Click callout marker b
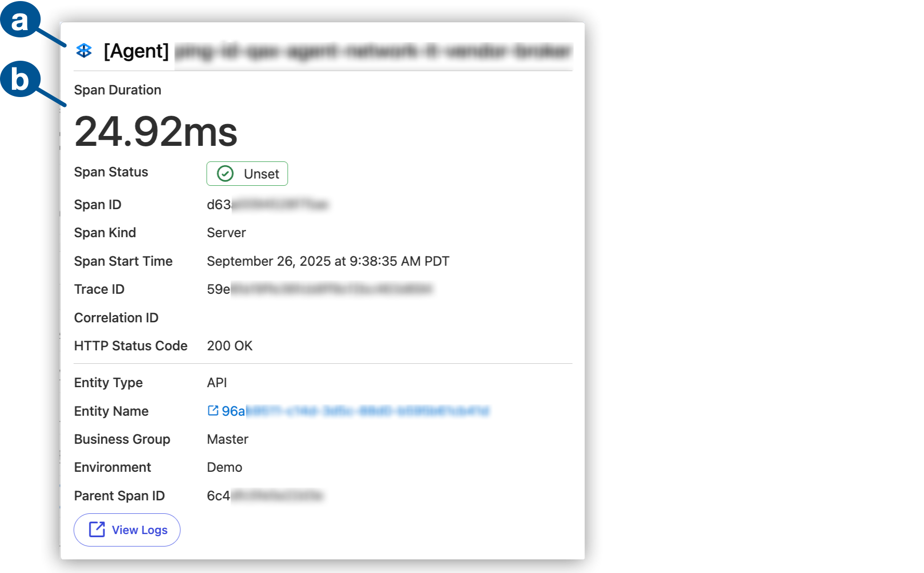This screenshot has width=924, height=573. pyautogui.click(x=20, y=79)
